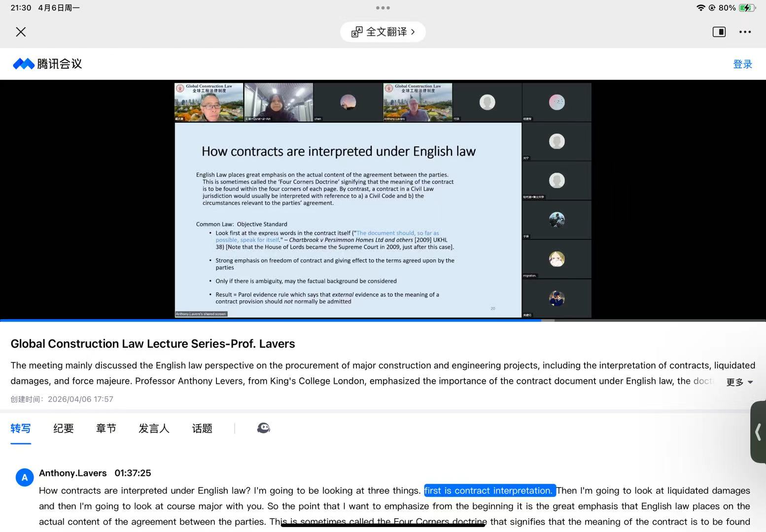Open the AI assistant robot icon
This screenshot has width=766, height=532.
[263, 428]
